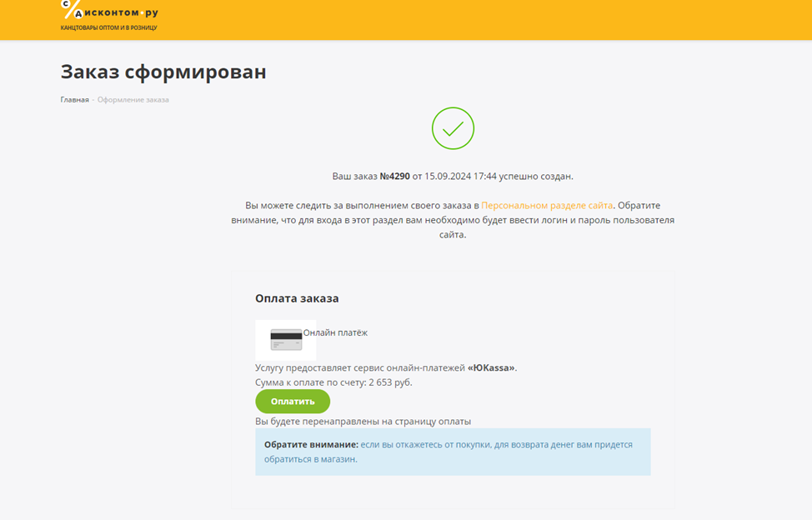Screen dimensions: 812x520
Task: Click the Заказ сформирован page heading
Action: coord(163,72)
